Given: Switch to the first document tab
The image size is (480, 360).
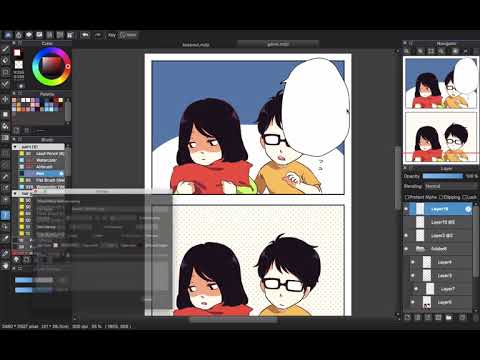Looking at the screenshot, I should click(x=196, y=44).
